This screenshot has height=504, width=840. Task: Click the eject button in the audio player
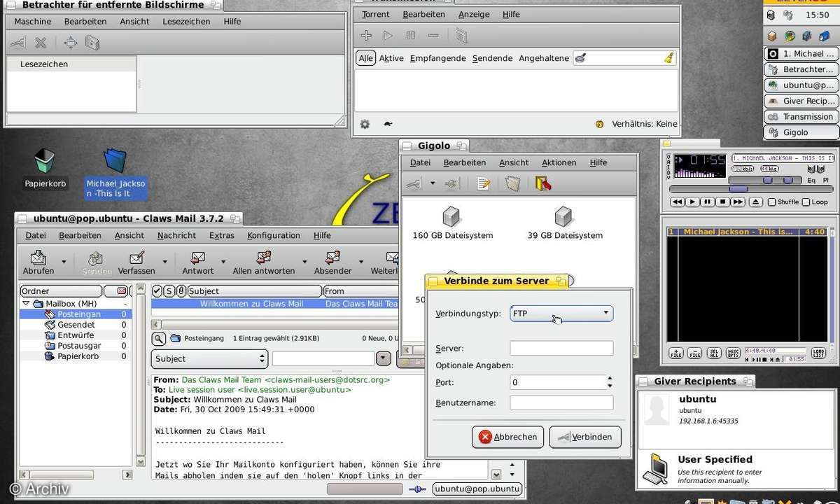pos(756,202)
